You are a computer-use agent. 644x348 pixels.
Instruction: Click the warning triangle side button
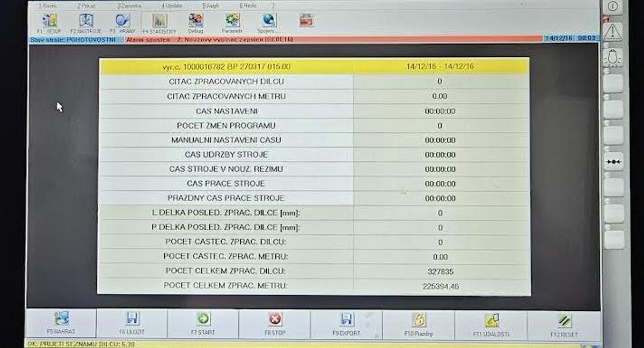click(612, 32)
